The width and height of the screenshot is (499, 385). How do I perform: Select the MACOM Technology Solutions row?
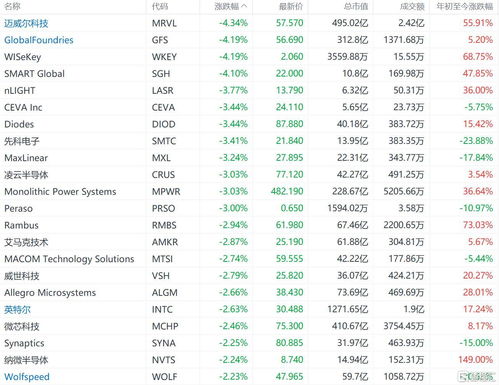tap(249, 259)
